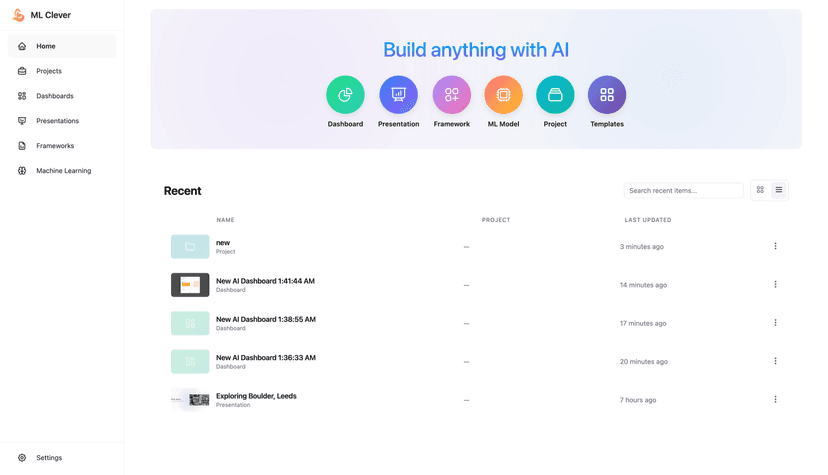Create a new Project via teal icon

(555, 95)
